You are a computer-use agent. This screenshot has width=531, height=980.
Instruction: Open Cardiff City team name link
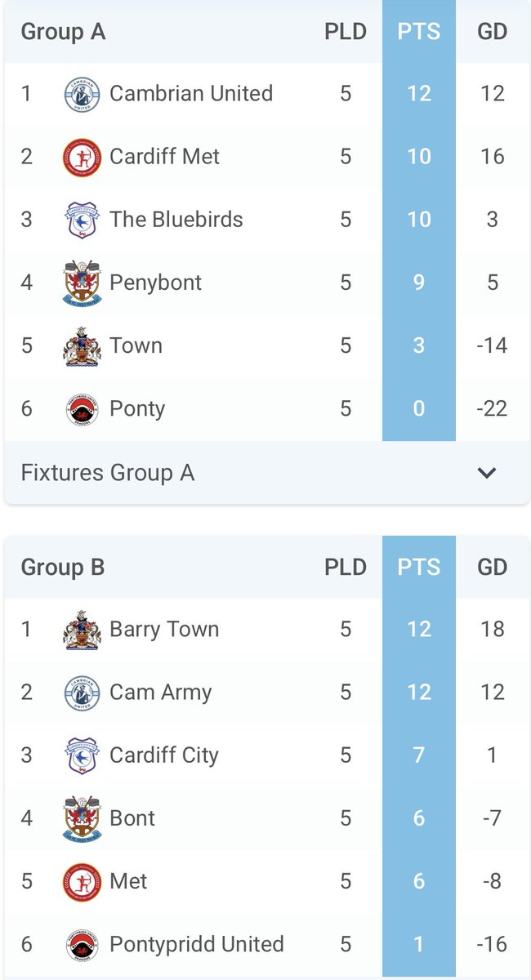point(164,755)
